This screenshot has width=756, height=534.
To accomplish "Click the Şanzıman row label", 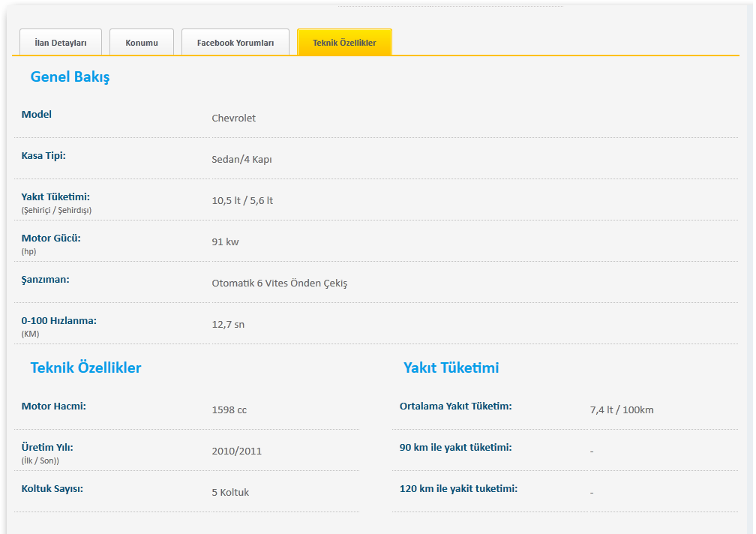I will [x=45, y=279].
